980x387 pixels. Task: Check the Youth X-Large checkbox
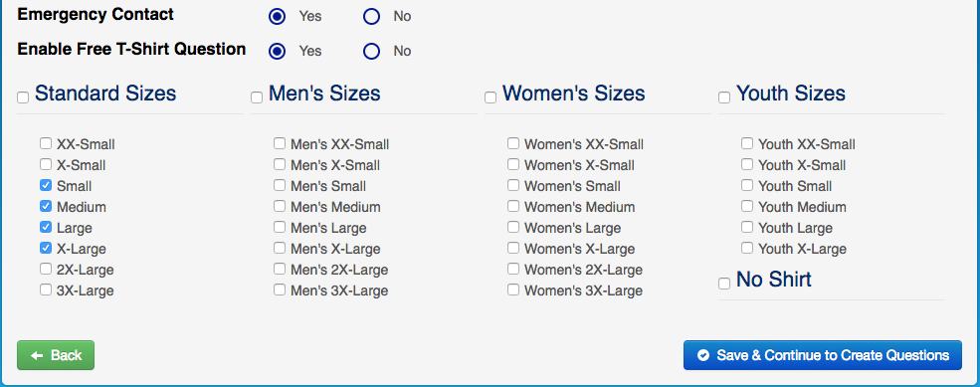point(747,248)
